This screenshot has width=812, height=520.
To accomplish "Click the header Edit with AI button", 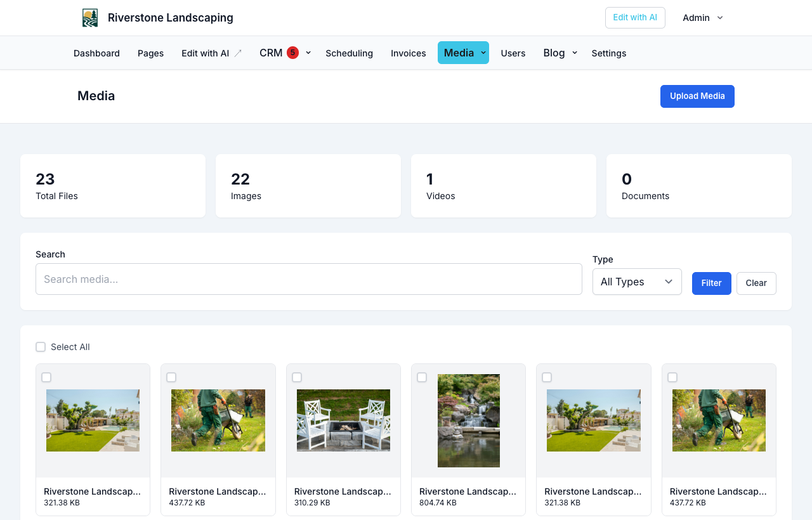I will tap(635, 18).
